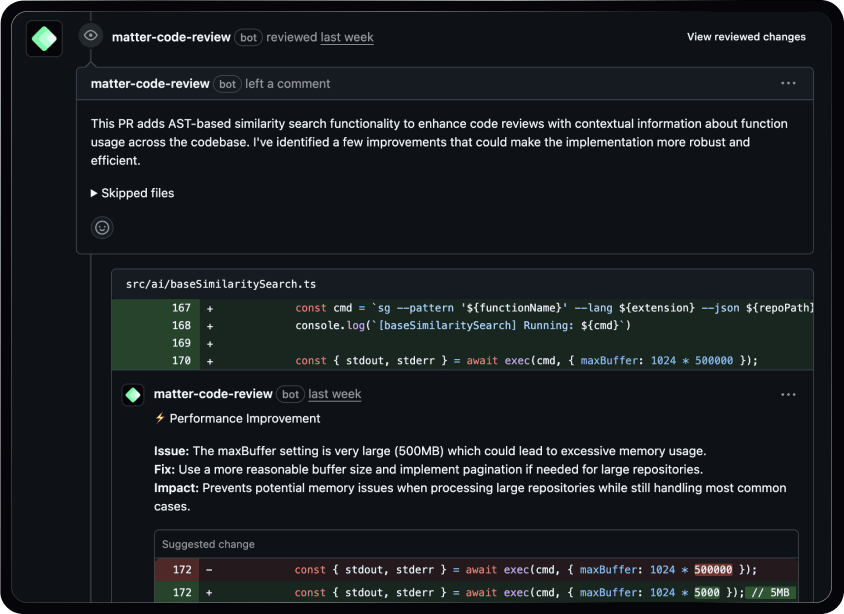Add a reaction with the smiley icon
Image resolution: width=844 pixels, height=614 pixels.
102,228
